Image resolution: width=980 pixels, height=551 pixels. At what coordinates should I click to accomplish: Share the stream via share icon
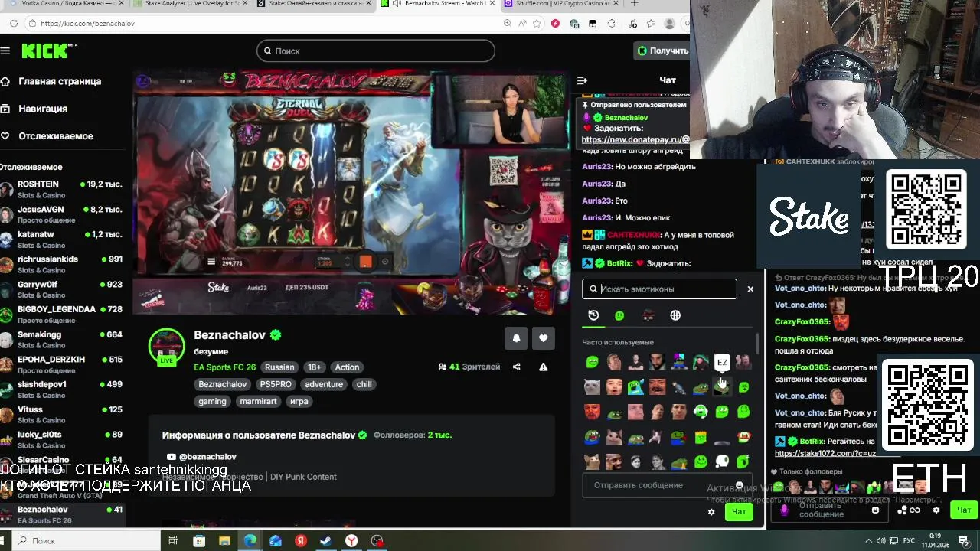(516, 367)
